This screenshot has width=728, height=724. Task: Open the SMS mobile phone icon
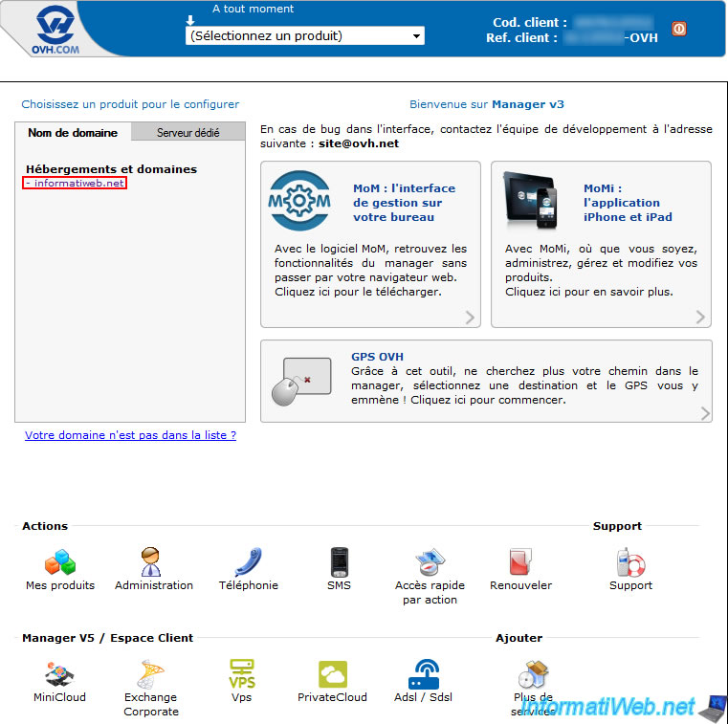coord(339,562)
